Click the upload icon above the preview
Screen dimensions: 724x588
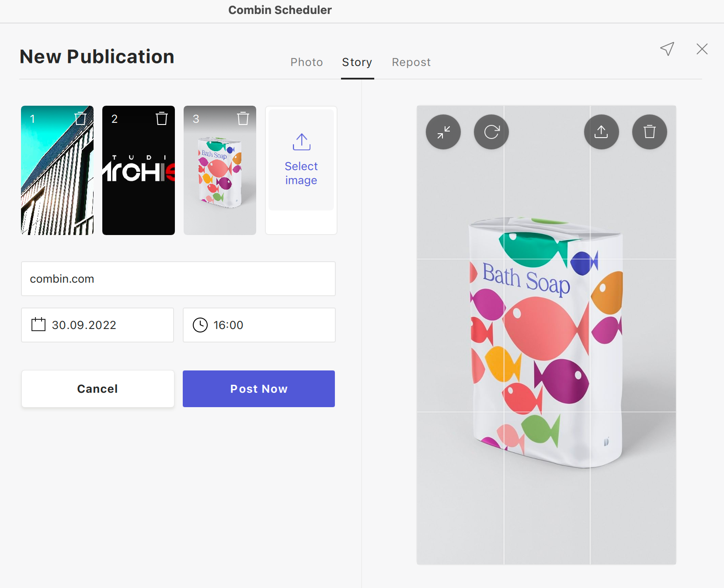tap(602, 132)
